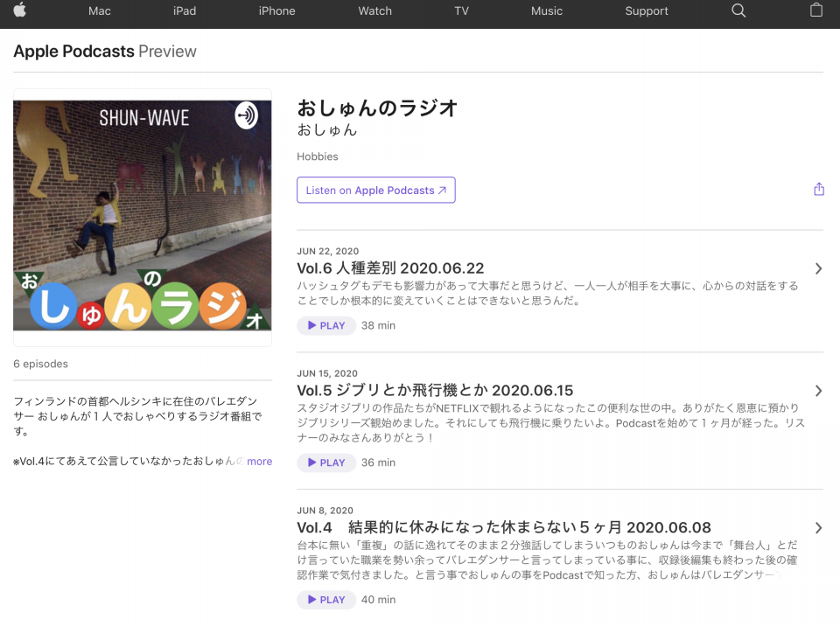840x626 pixels.
Task: Play episode Vol.4 (40 min)
Action: [326, 600]
